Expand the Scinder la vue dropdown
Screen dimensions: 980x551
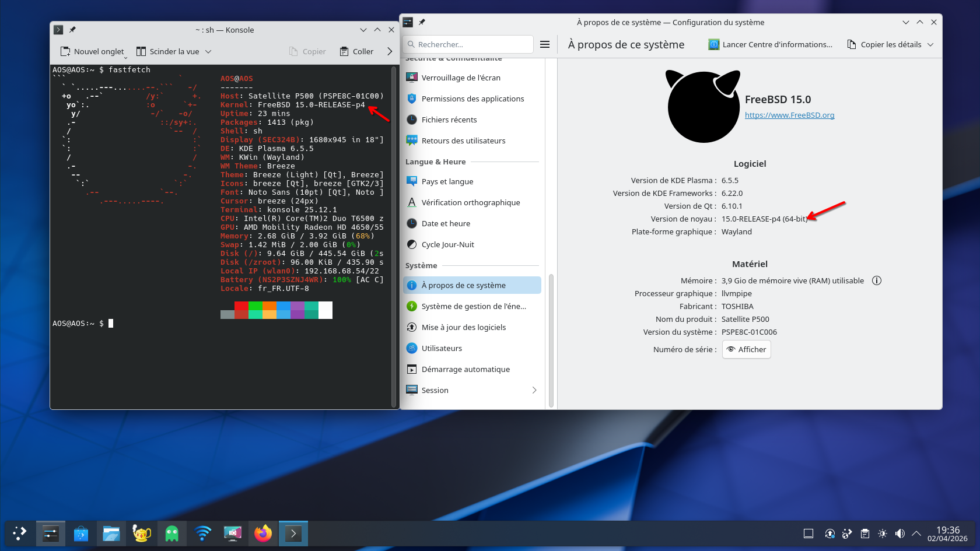pyautogui.click(x=208, y=51)
